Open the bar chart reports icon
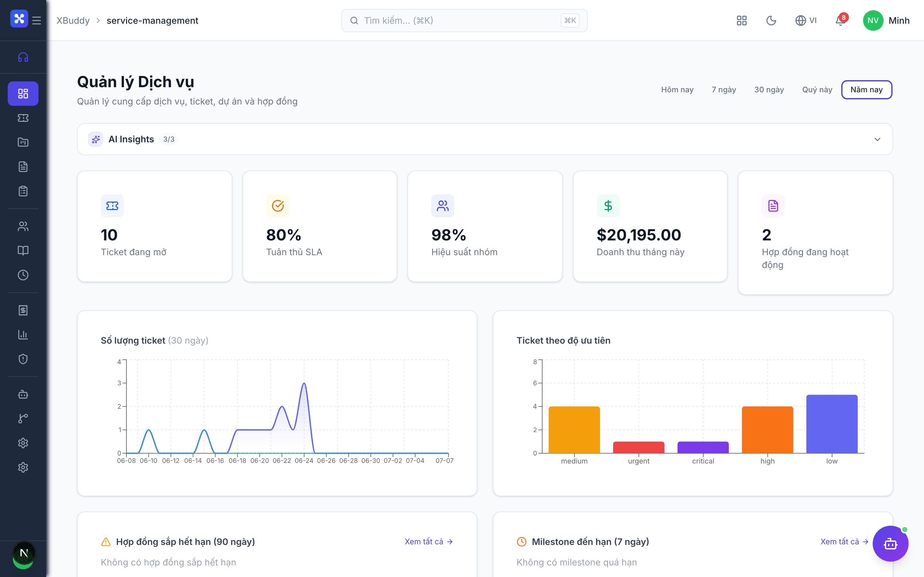 pos(23,335)
